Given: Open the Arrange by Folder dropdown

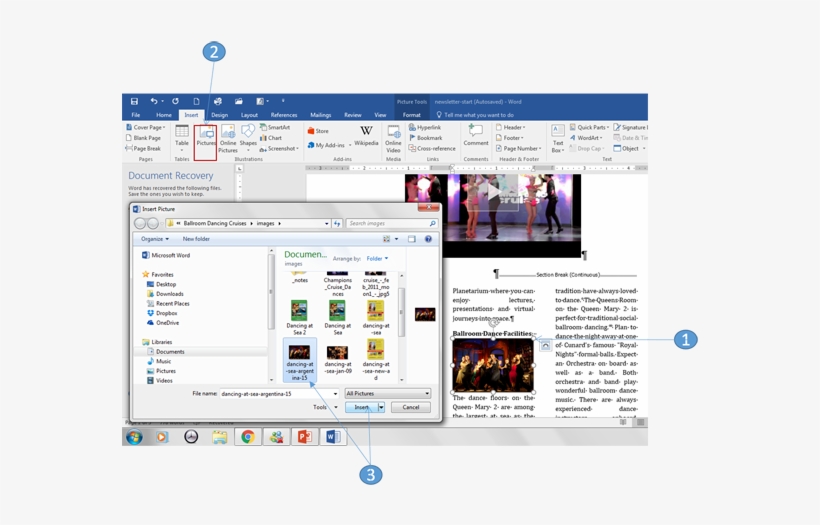Looking at the screenshot, I should [377, 258].
